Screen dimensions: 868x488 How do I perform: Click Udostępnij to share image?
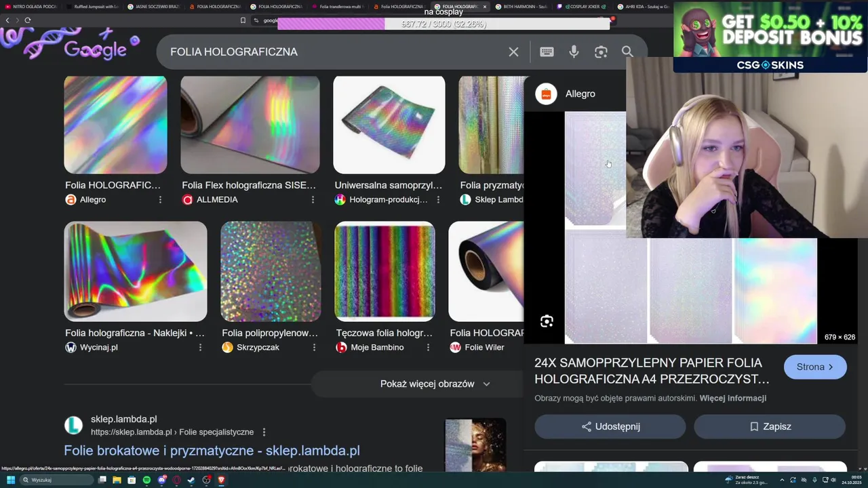[x=610, y=426]
